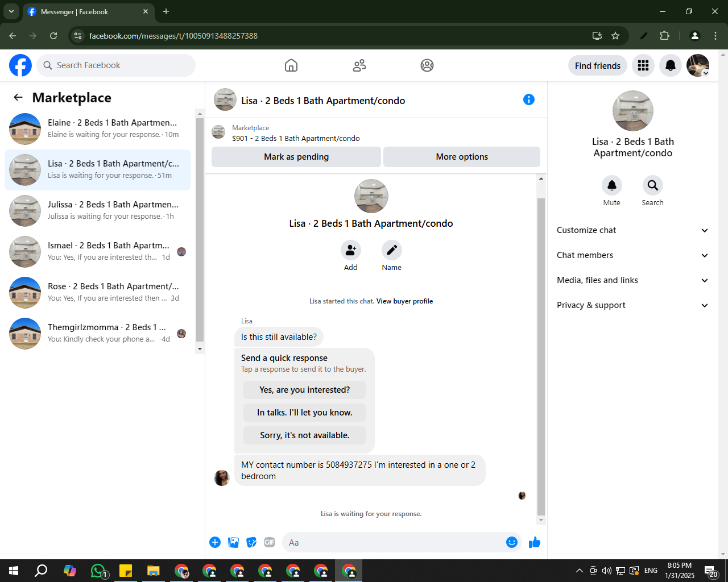Show hidden system tray icons
Viewport: 728px width, 582px height.
click(x=579, y=571)
